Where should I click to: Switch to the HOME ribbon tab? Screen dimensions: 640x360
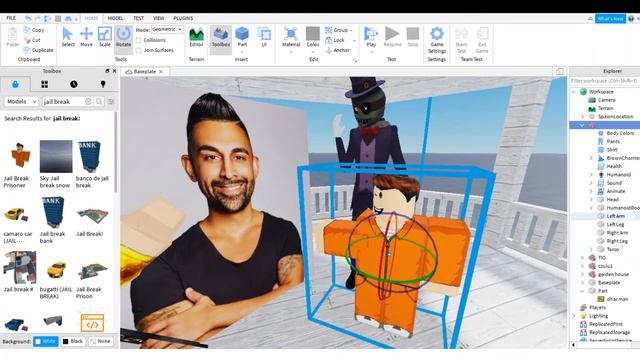[x=91, y=18]
